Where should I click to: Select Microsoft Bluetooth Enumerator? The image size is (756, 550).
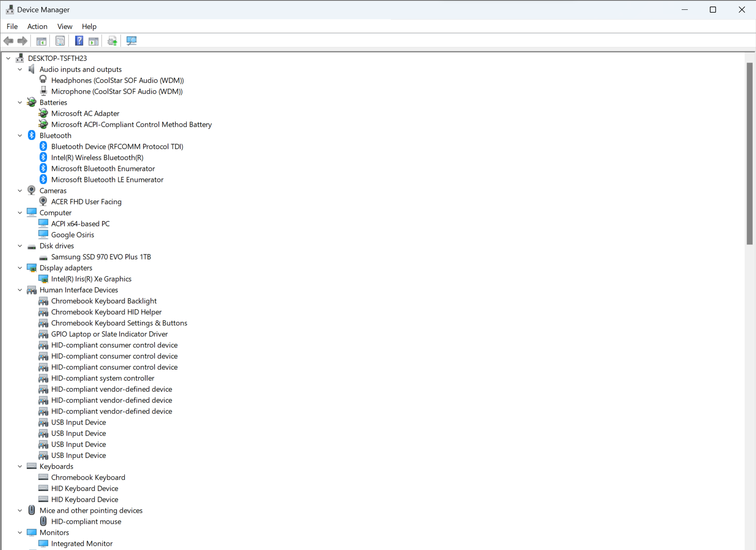pos(103,169)
